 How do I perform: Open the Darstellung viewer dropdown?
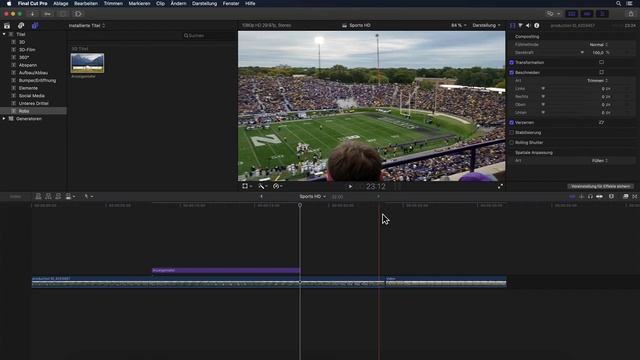(x=486, y=25)
